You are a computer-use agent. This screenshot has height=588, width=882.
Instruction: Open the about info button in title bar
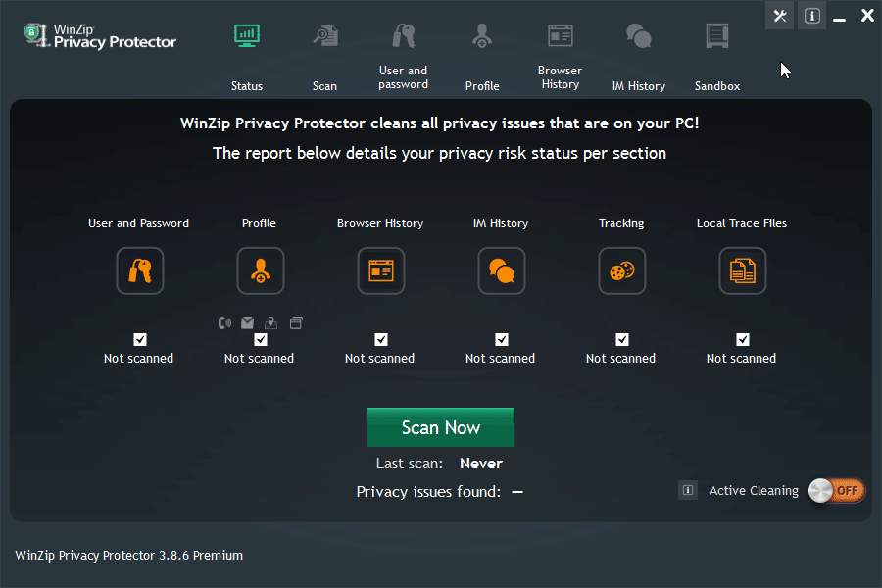(x=811, y=16)
